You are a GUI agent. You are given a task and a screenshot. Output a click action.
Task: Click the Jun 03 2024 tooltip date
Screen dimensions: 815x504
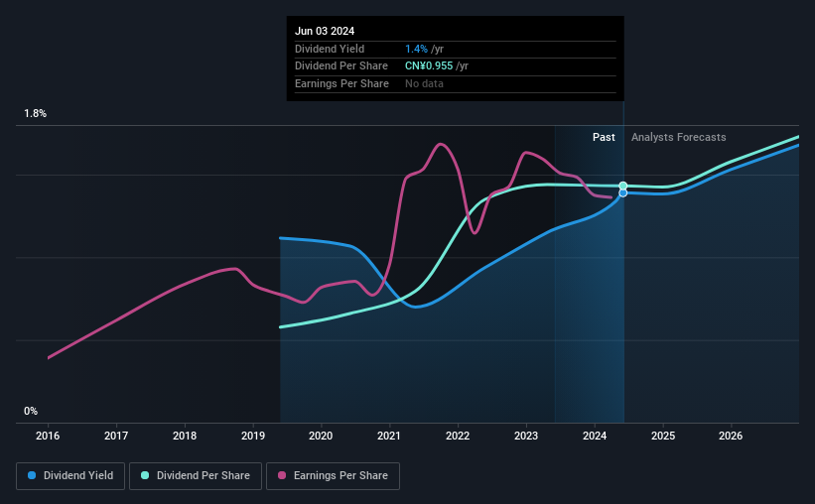point(325,31)
